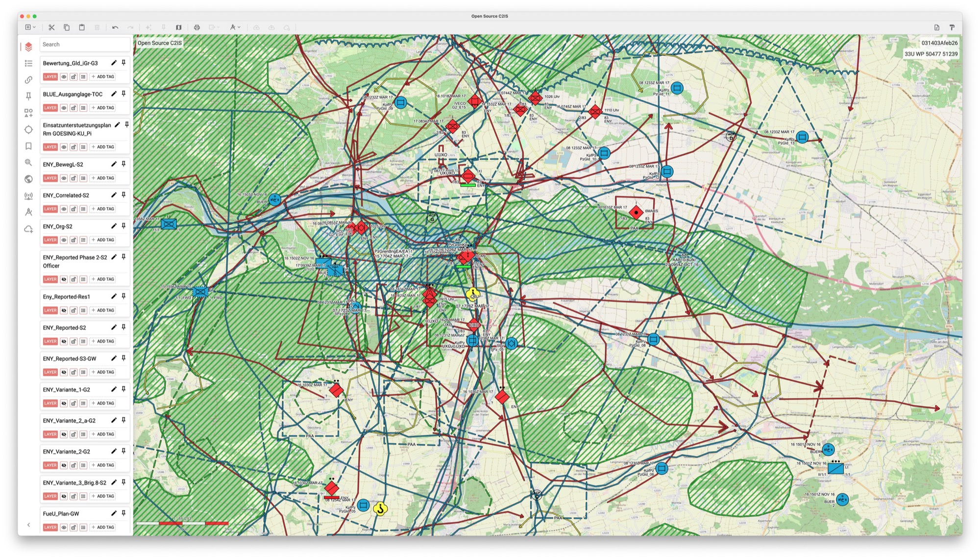Select the symbol palette shapes icon
980x559 pixels.
click(28, 113)
